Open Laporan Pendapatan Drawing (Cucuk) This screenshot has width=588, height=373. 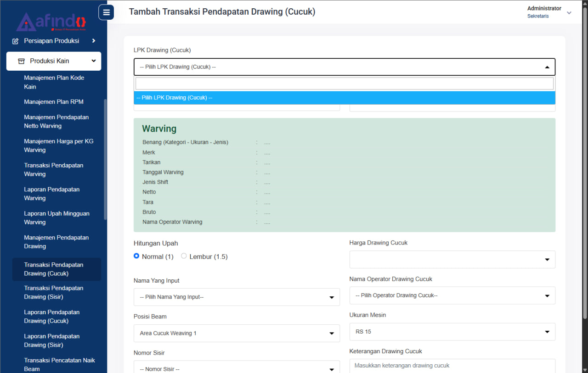click(x=52, y=317)
